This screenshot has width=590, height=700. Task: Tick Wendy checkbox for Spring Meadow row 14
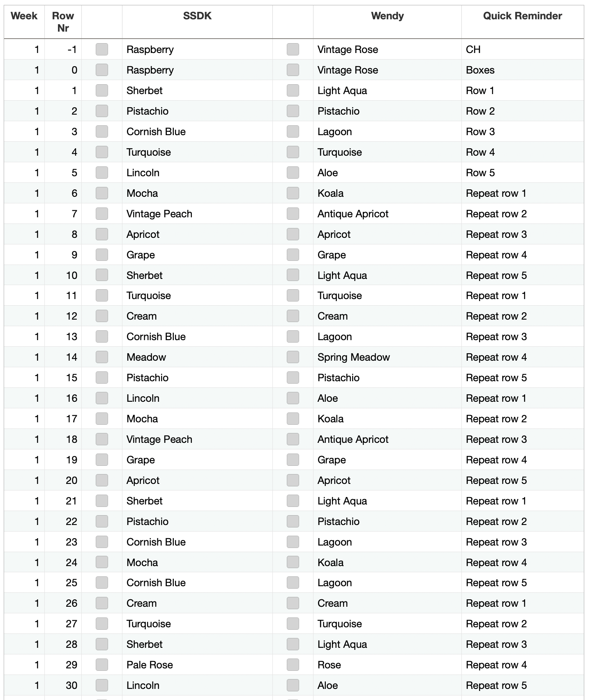click(x=293, y=357)
